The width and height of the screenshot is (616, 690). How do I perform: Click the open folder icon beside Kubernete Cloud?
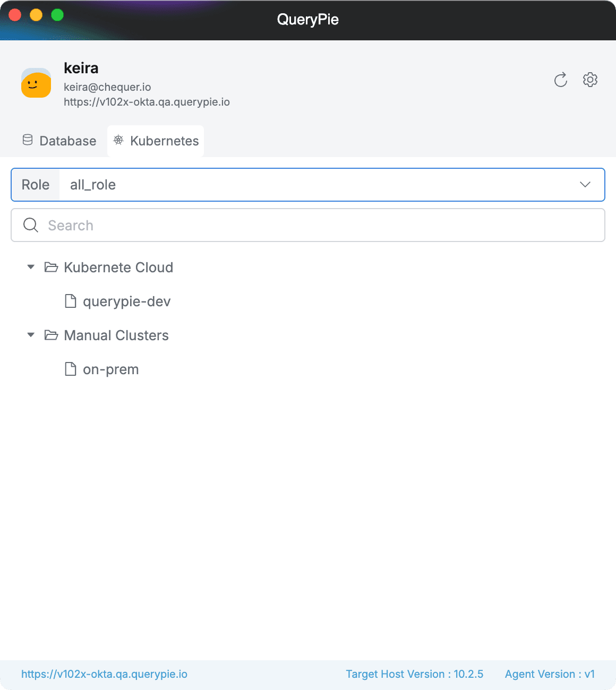51,267
